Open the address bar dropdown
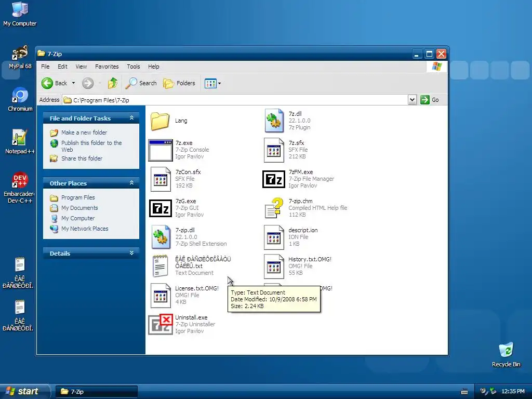 412,100
